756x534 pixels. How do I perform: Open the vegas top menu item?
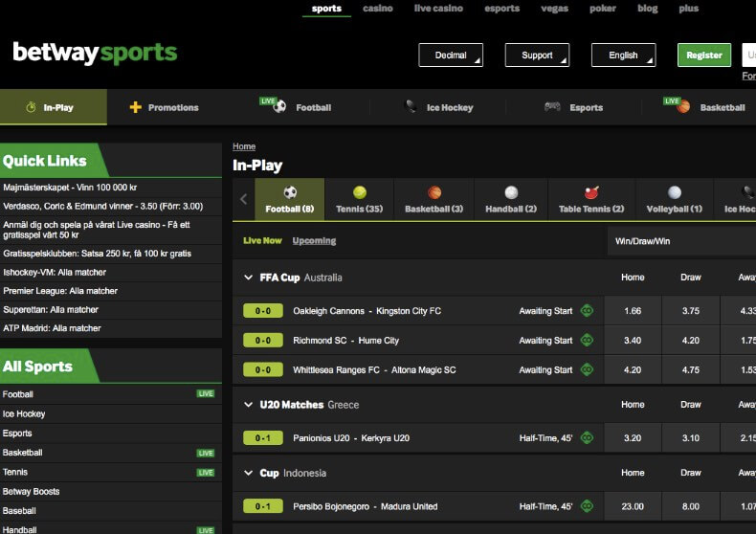(554, 9)
